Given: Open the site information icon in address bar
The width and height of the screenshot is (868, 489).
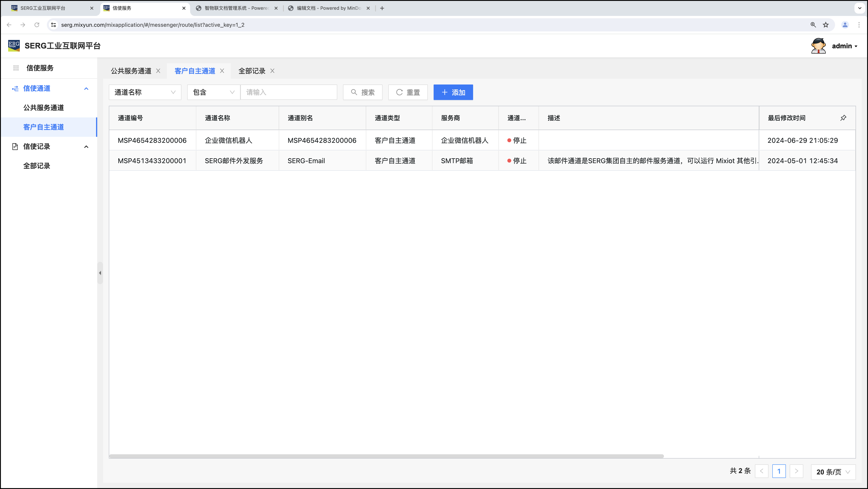Looking at the screenshot, I should 53,25.
